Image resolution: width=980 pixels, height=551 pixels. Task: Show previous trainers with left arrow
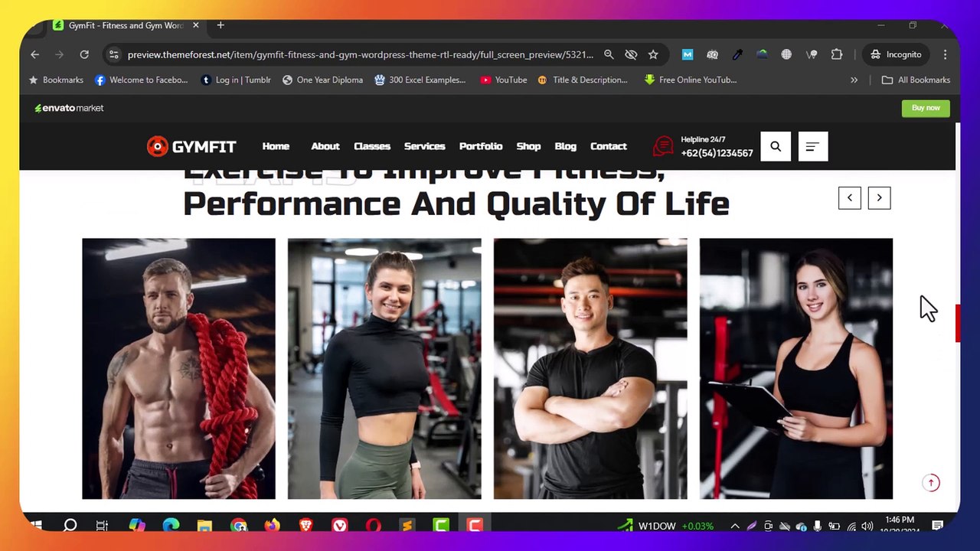850,198
